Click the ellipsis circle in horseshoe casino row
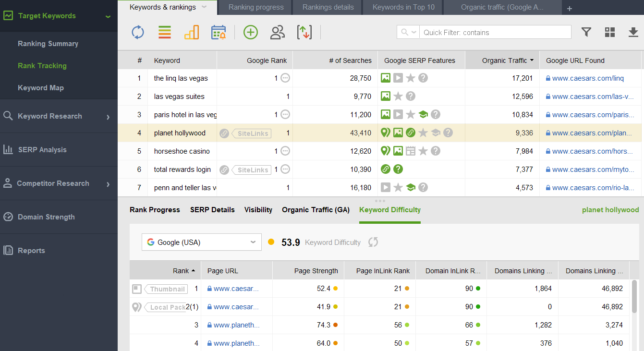The height and width of the screenshot is (351, 644). point(285,151)
